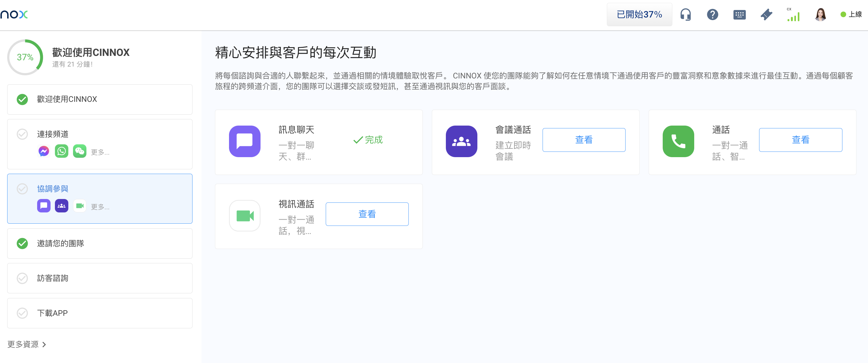This screenshot has width=868, height=363.
Task: Click the Messenger channel icon
Action: click(x=43, y=151)
